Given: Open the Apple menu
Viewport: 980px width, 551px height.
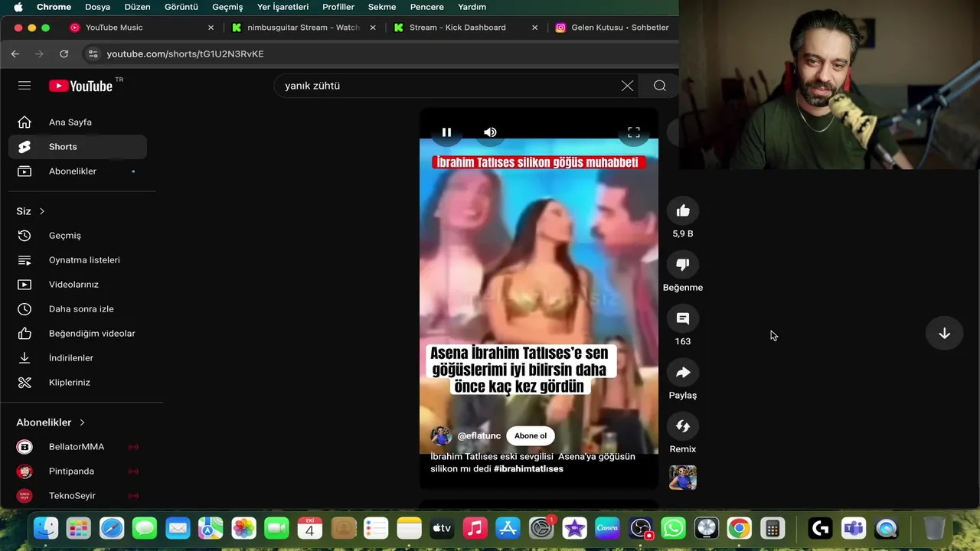Looking at the screenshot, I should [18, 7].
